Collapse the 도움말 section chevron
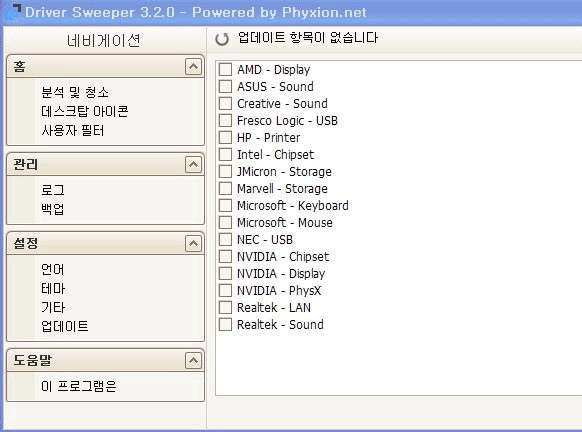This screenshot has width=582, height=432. pyautogui.click(x=193, y=361)
